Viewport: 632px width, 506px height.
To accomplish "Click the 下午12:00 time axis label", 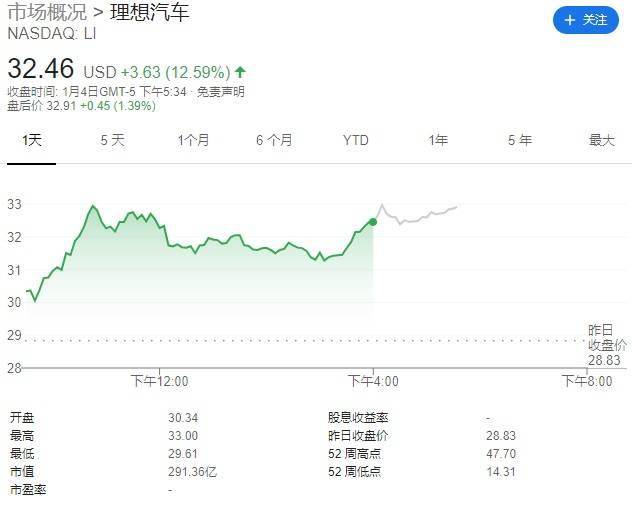I will point(160,381).
